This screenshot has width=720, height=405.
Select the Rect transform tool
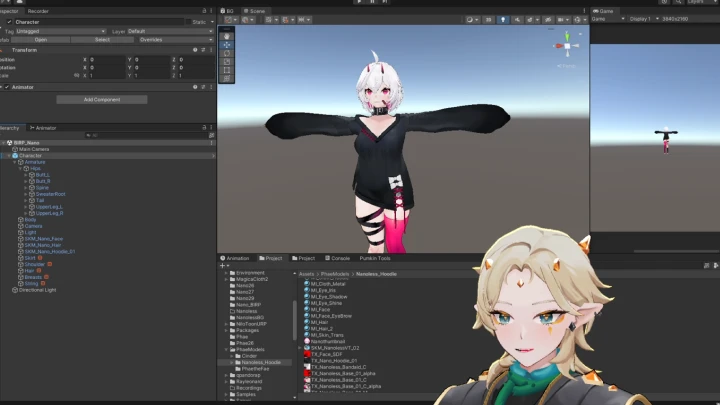pos(227,70)
